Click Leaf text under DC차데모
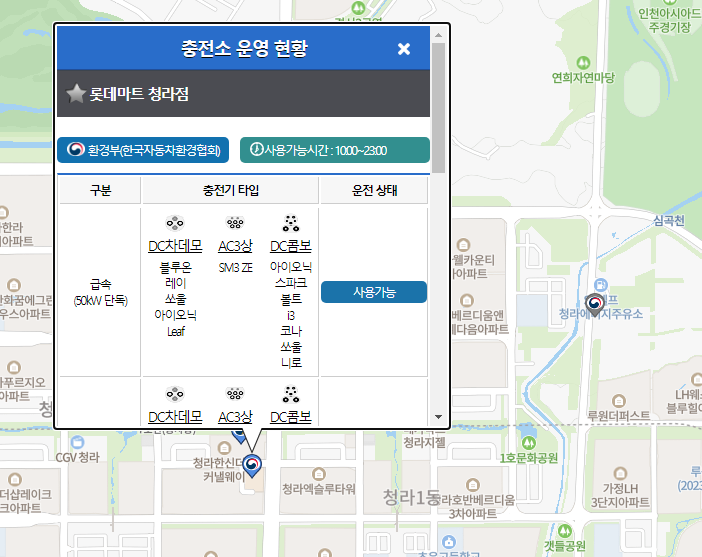The width and height of the screenshot is (702, 557). (x=176, y=331)
